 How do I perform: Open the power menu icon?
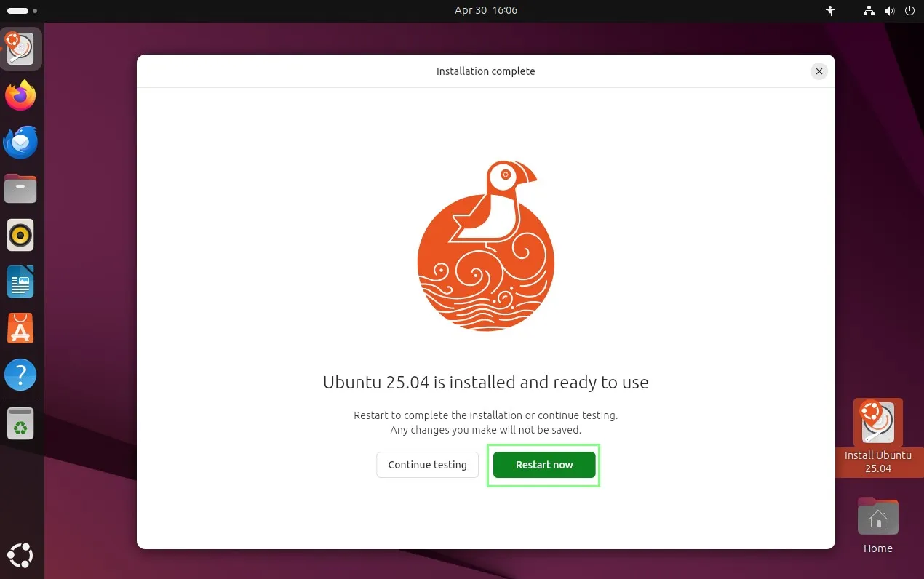coord(909,11)
